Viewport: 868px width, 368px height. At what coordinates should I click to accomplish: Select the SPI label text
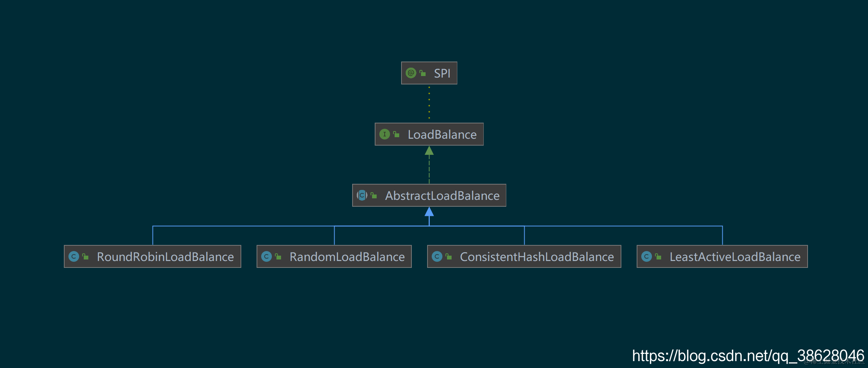coord(442,73)
